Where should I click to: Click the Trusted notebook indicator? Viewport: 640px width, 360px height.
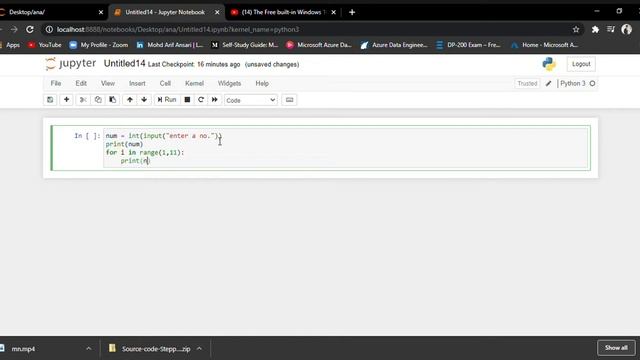coord(527,83)
